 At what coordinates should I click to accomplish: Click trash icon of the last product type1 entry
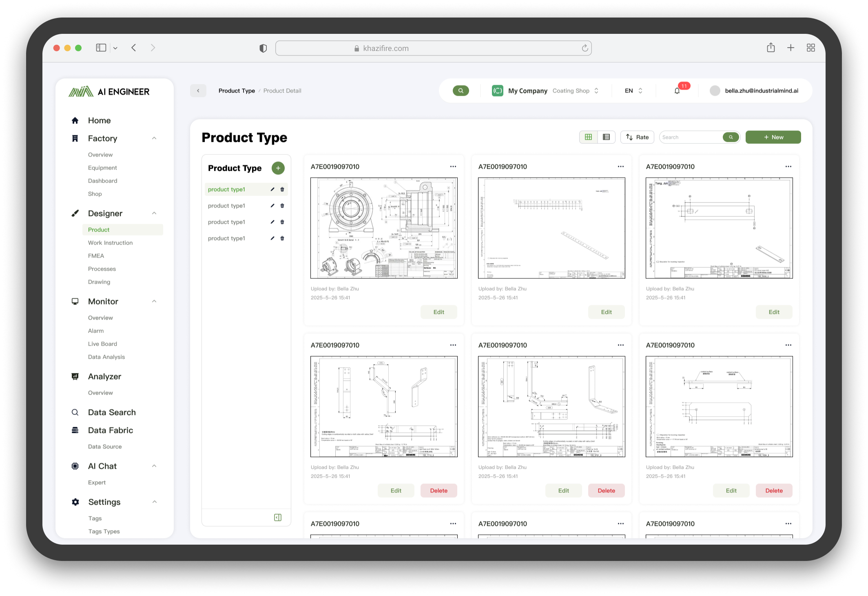coord(282,238)
